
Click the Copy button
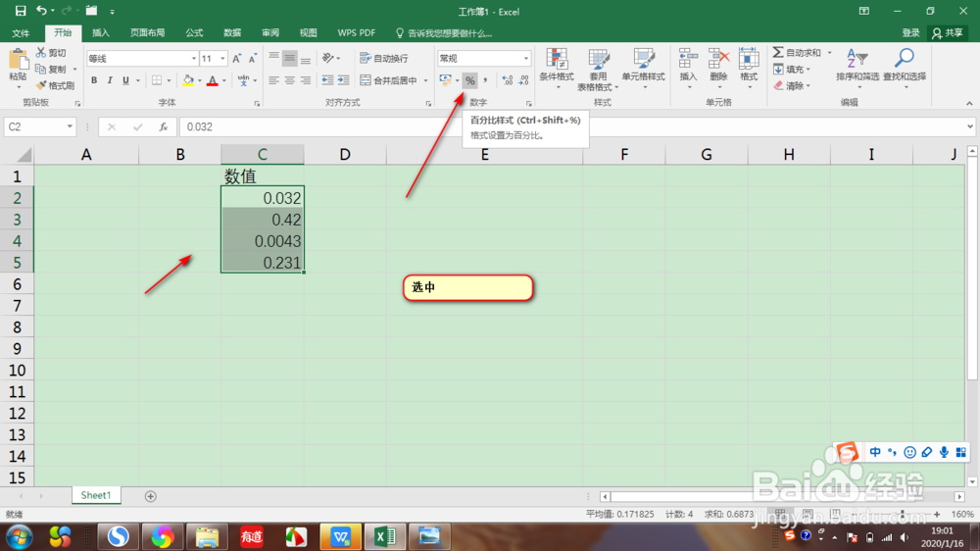[x=51, y=69]
